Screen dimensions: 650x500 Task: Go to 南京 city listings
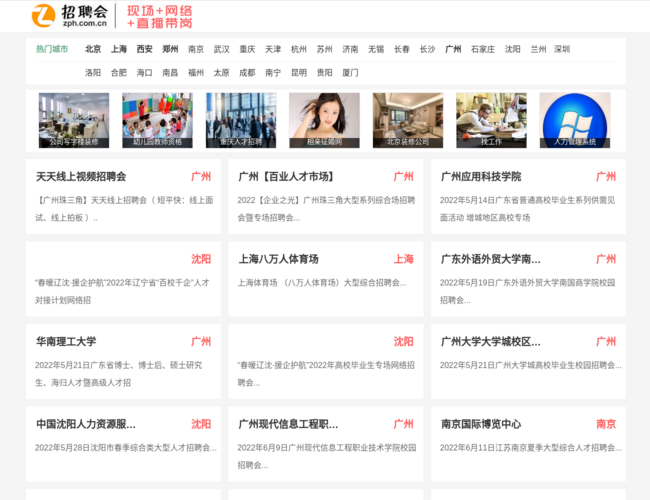[196, 49]
